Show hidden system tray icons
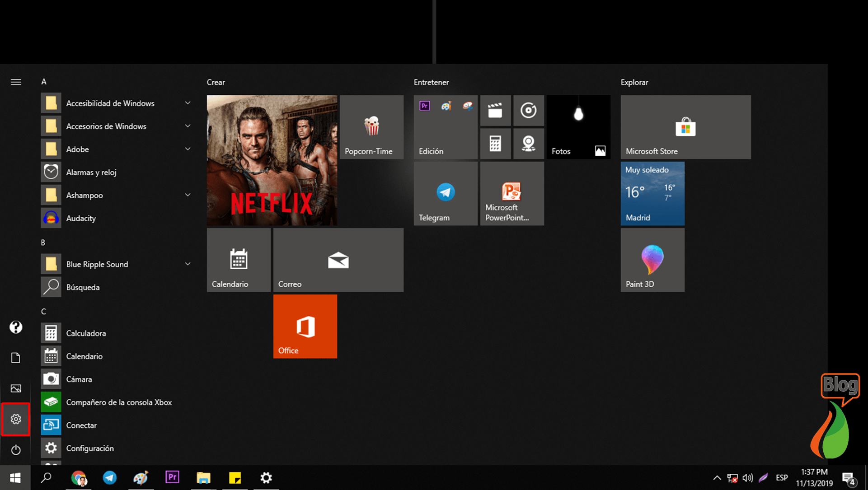868x490 pixels. 717,478
